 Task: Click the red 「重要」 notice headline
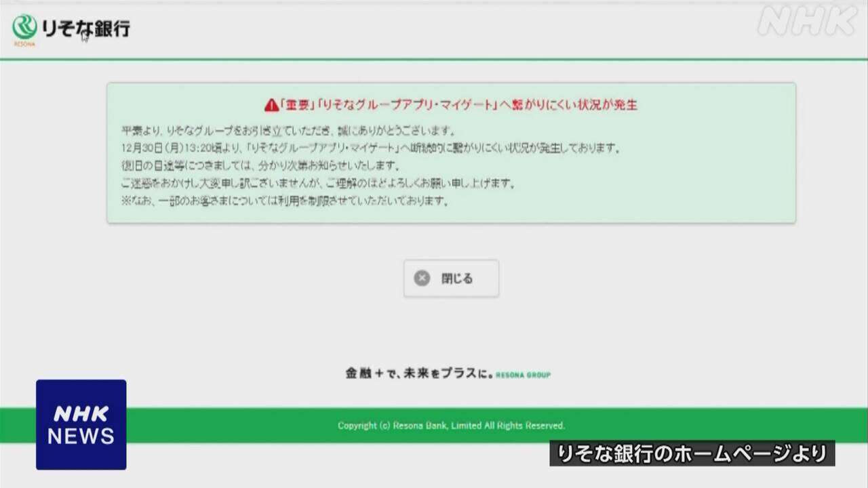coord(458,105)
